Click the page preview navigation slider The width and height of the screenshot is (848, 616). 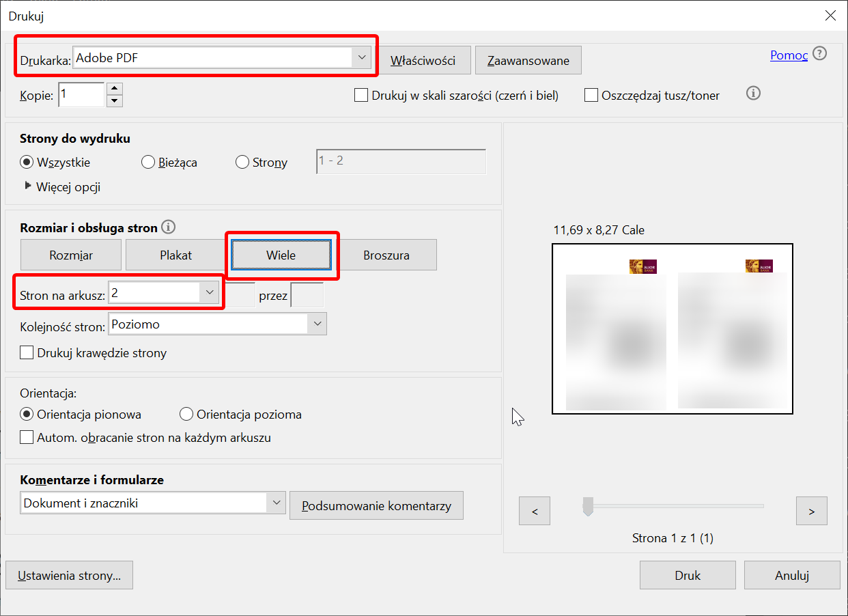click(x=588, y=505)
